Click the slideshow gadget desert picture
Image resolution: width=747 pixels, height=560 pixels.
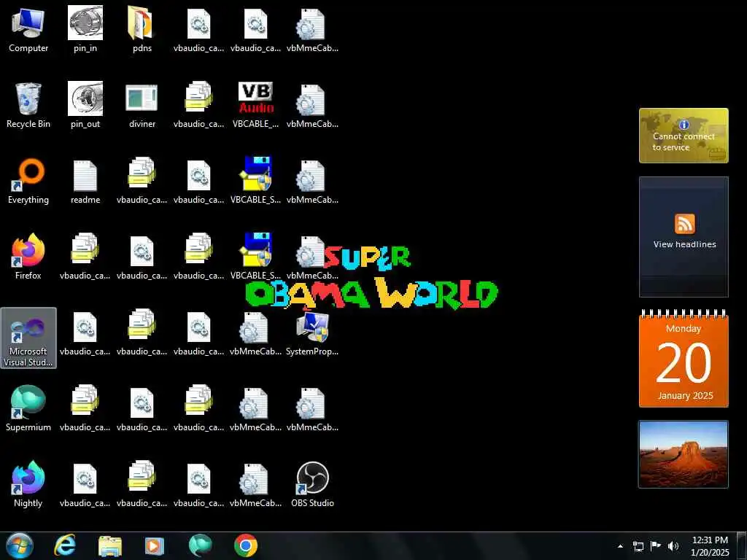[684, 454]
